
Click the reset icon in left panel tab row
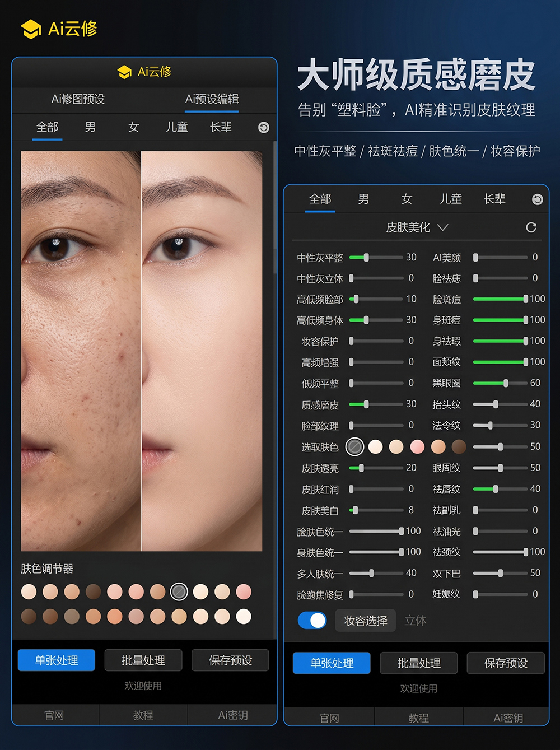click(264, 128)
